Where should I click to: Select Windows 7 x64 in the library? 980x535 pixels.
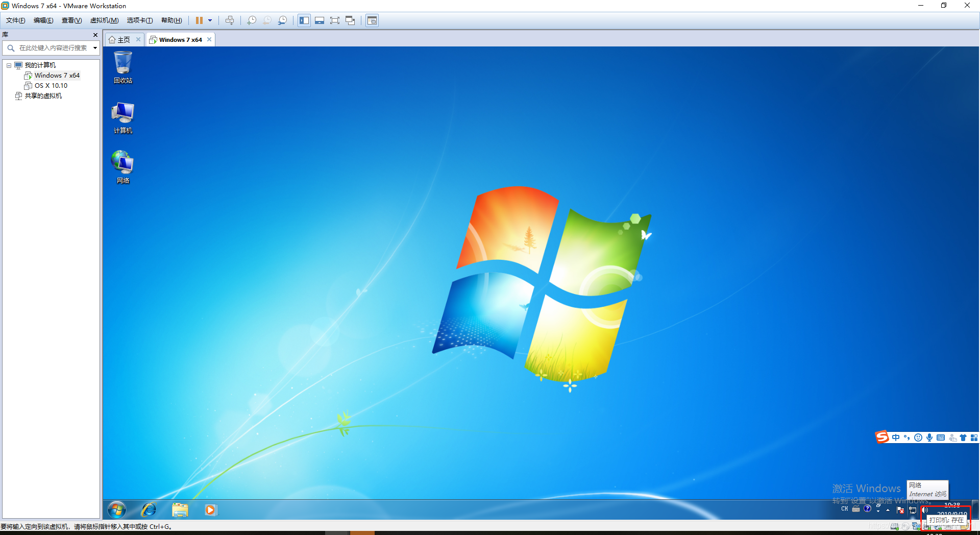click(x=57, y=76)
